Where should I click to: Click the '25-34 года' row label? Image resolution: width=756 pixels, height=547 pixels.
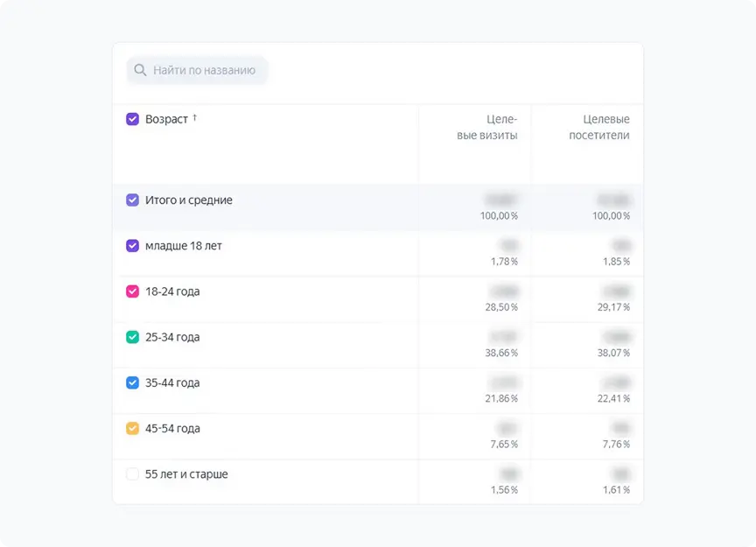tap(172, 337)
